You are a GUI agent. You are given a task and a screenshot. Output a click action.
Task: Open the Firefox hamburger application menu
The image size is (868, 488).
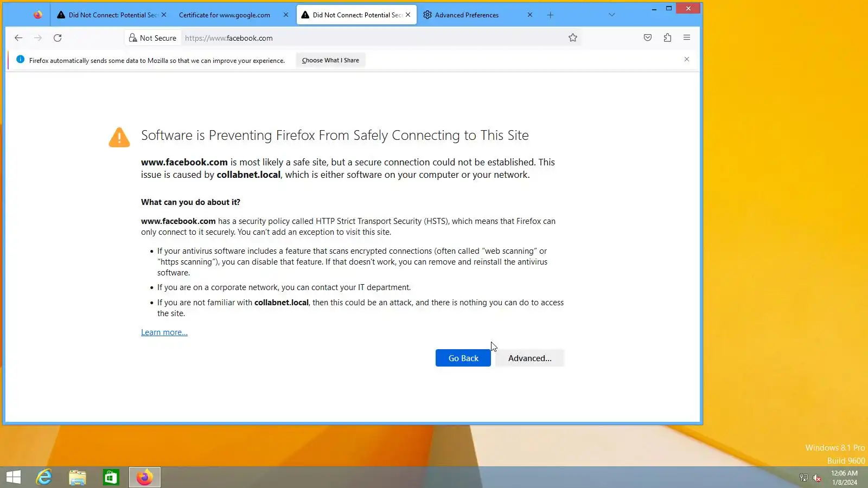pyautogui.click(x=687, y=38)
